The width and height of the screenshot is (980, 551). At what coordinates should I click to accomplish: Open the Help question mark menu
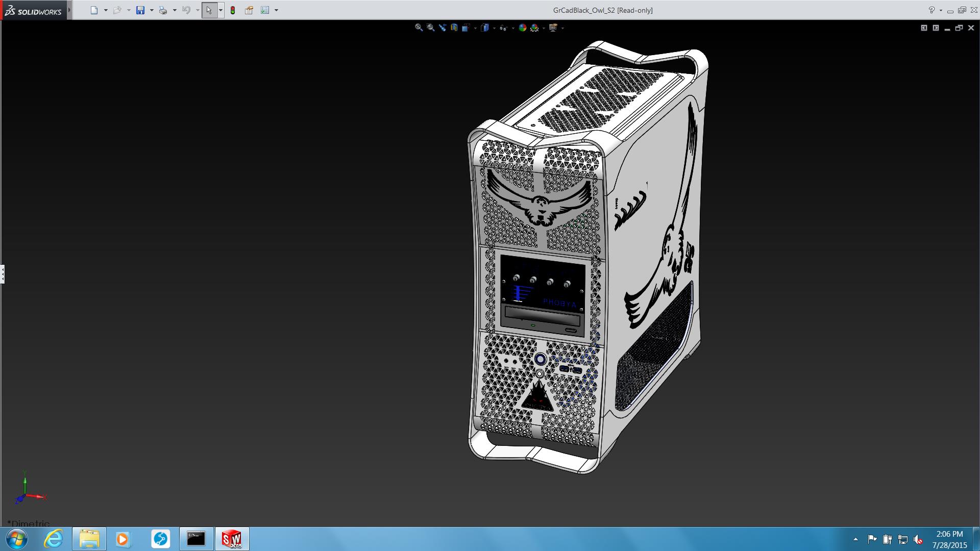coord(932,10)
